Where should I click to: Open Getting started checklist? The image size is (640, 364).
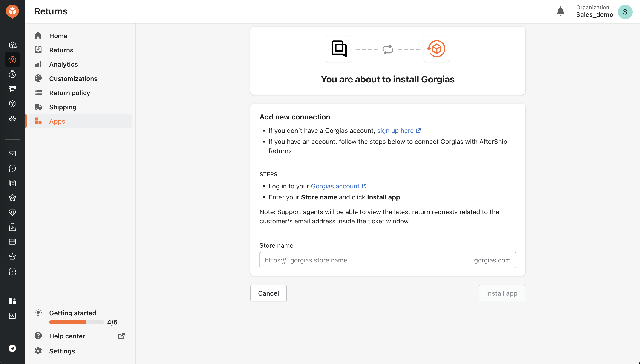pyautogui.click(x=72, y=313)
